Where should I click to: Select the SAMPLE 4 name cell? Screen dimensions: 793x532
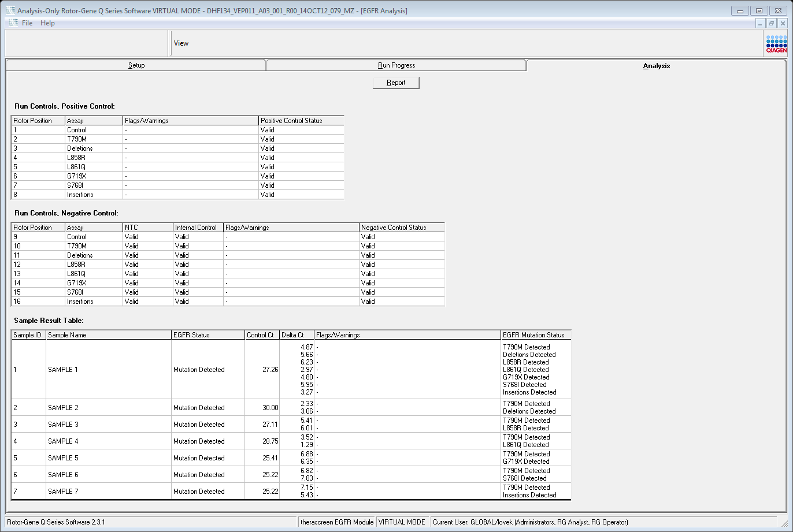(109, 441)
